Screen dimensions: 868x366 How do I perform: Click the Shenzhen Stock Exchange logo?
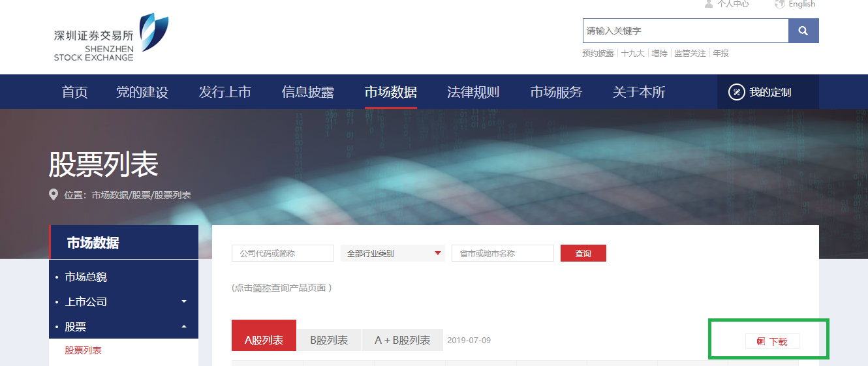pyautogui.click(x=111, y=37)
